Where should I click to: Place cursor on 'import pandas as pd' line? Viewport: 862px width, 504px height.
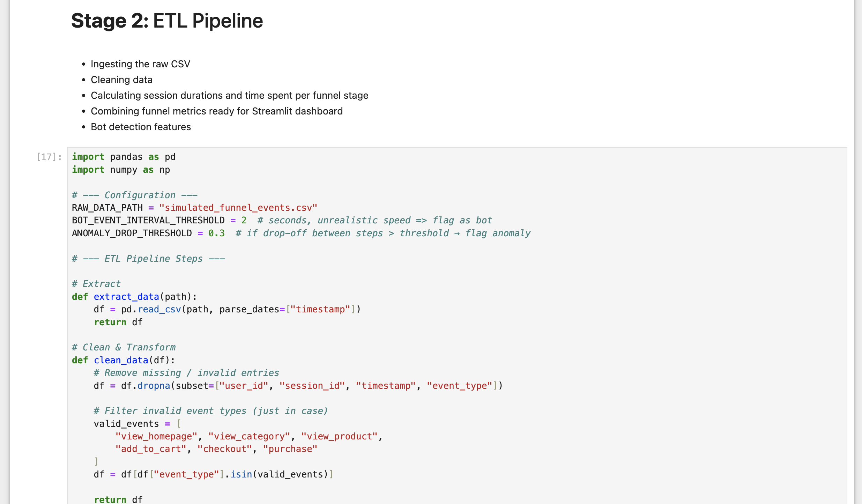point(124,157)
